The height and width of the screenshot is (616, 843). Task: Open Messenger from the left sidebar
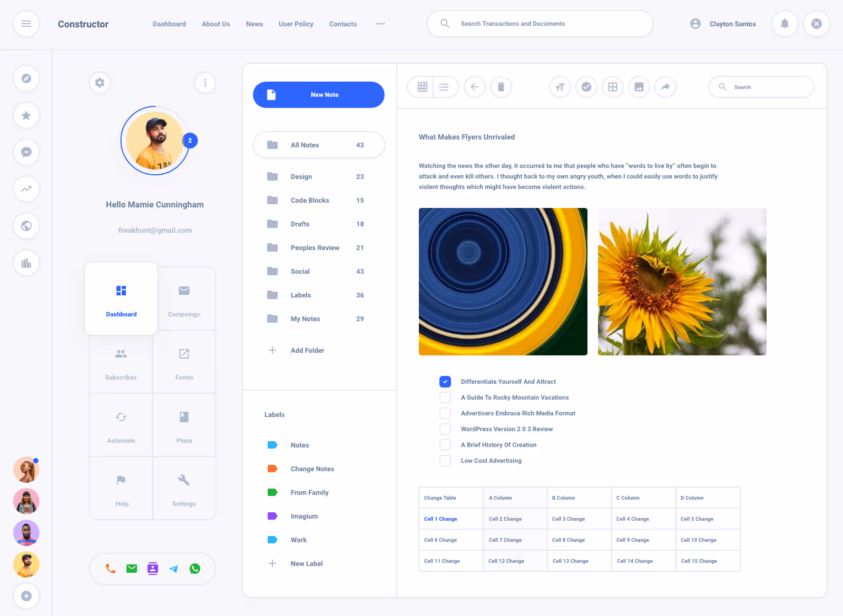26,152
